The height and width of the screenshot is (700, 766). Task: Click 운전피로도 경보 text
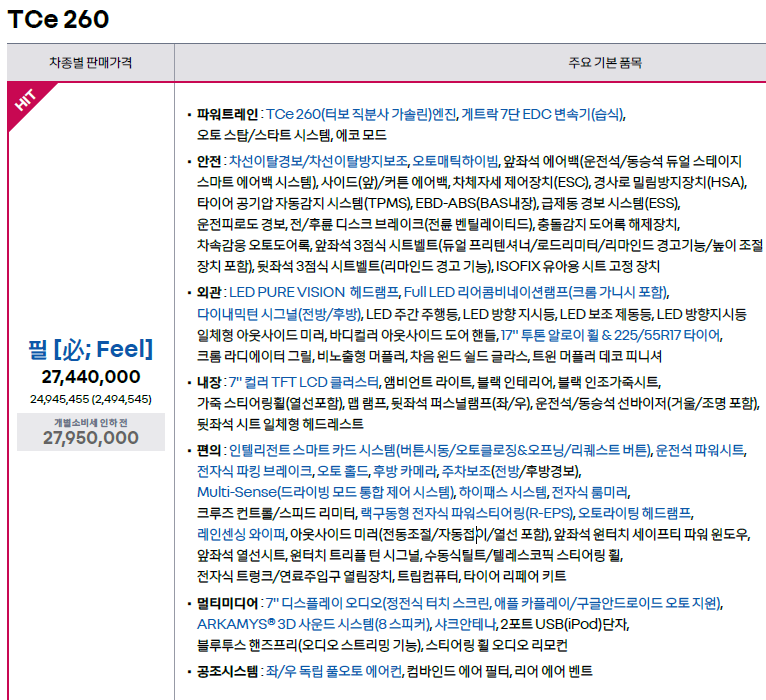(x=241, y=224)
